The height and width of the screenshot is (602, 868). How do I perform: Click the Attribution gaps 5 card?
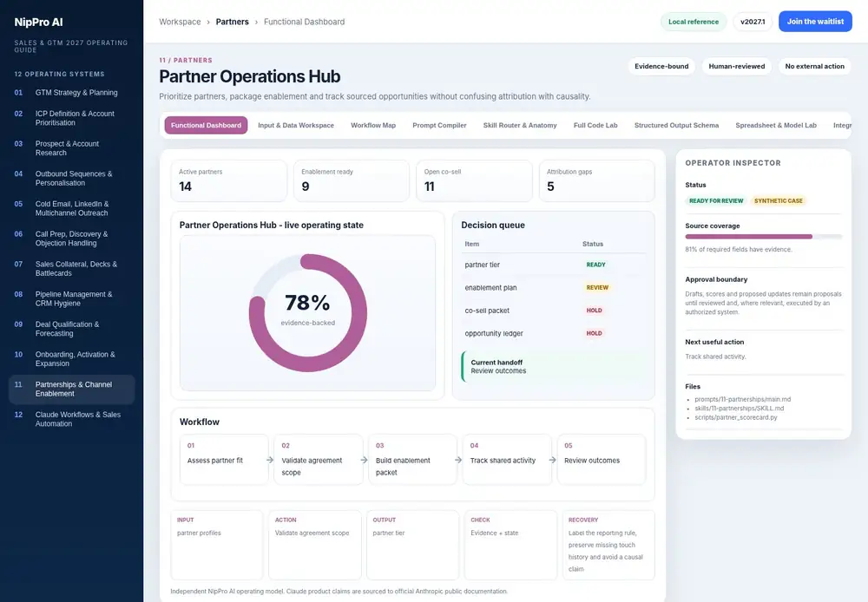[597, 181]
